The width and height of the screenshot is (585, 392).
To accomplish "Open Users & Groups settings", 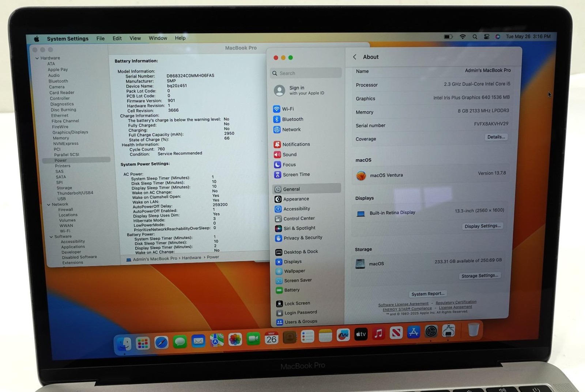I will 297,322.
